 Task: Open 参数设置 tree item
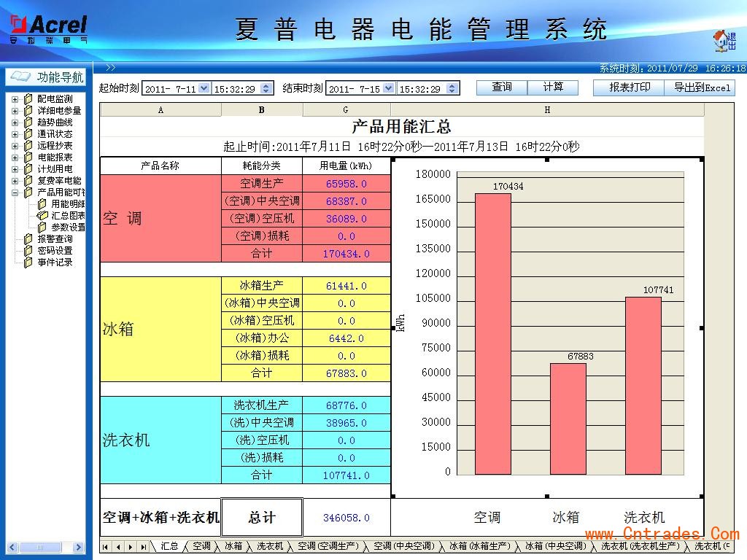pyautogui.click(x=68, y=227)
